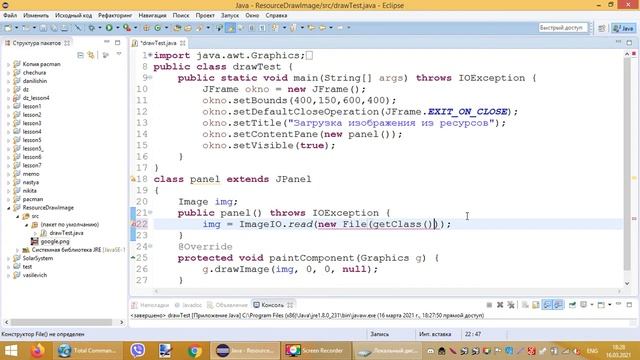Terminate the console process (square icon)
This screenshot has width=640, height=360.
(x=489, y=305)
